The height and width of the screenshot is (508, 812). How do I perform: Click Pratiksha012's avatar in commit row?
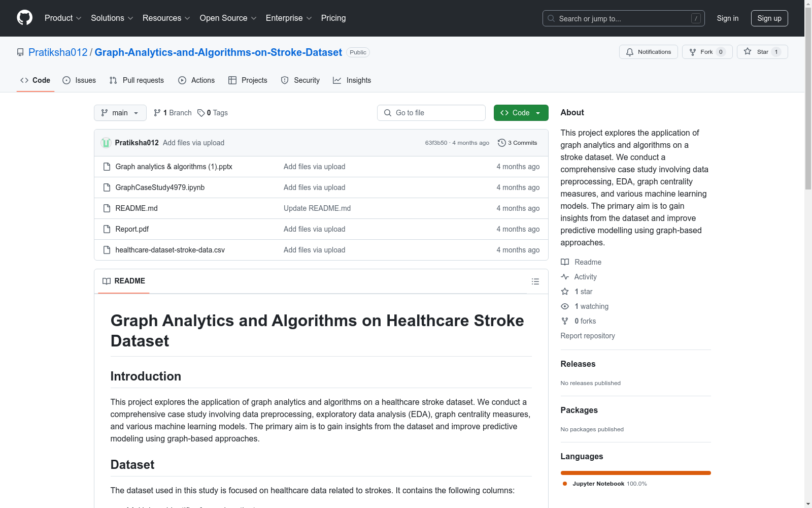[x=106, y=143]
